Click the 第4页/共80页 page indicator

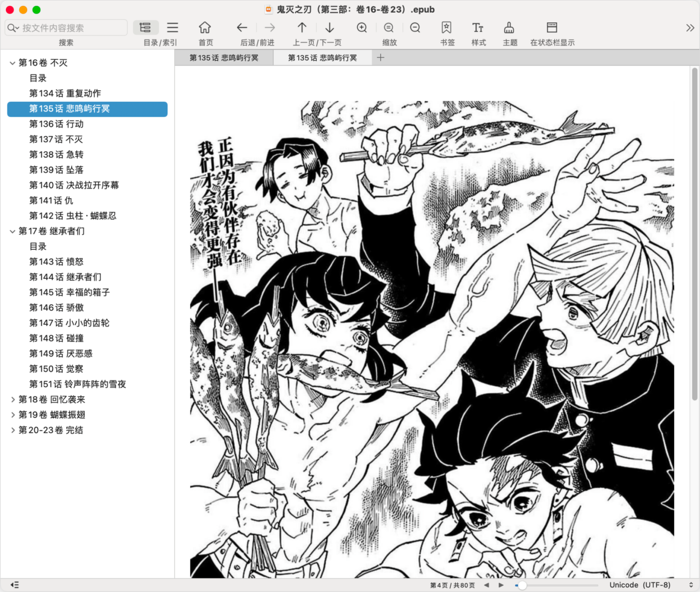[x=452, y=585]
